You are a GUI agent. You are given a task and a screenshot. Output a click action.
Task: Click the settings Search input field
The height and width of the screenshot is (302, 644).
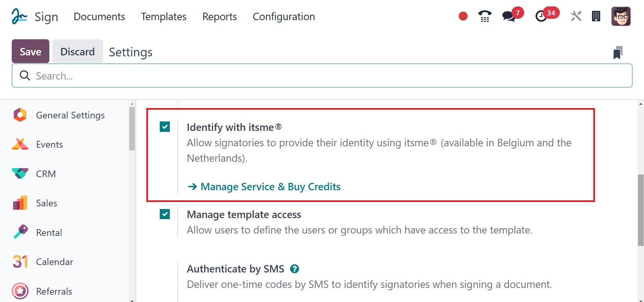322,76
